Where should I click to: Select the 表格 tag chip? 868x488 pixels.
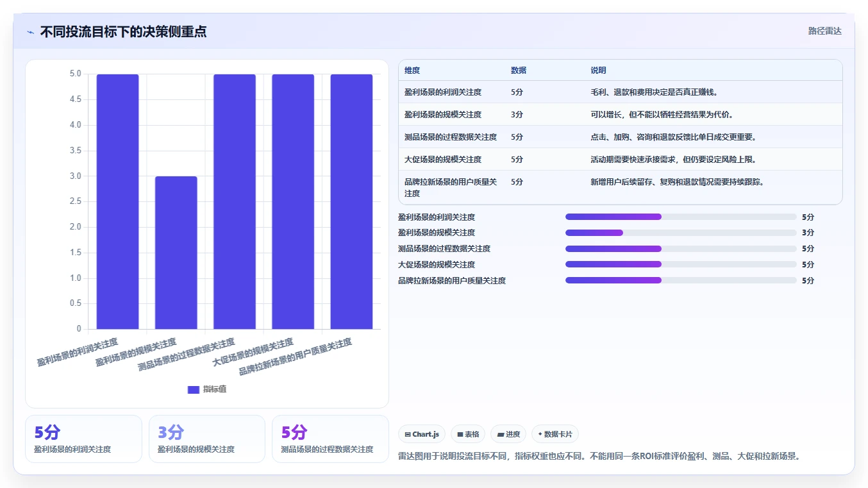click(468, 434)
